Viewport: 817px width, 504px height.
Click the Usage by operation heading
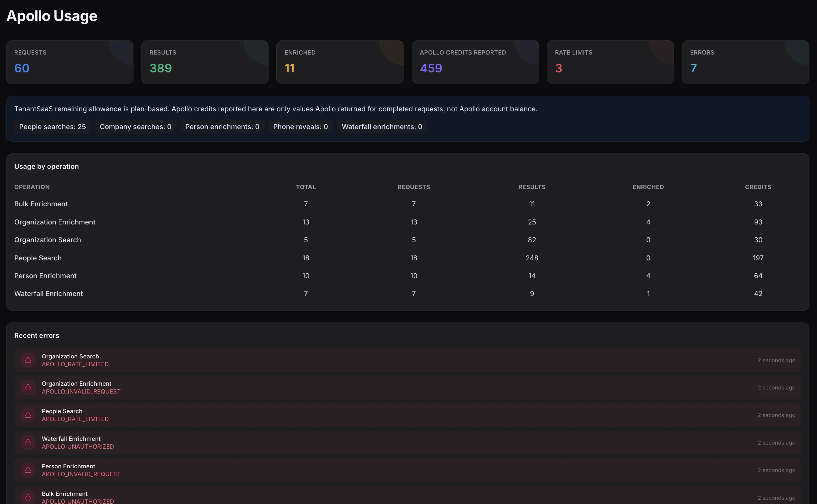click(46, 166)
